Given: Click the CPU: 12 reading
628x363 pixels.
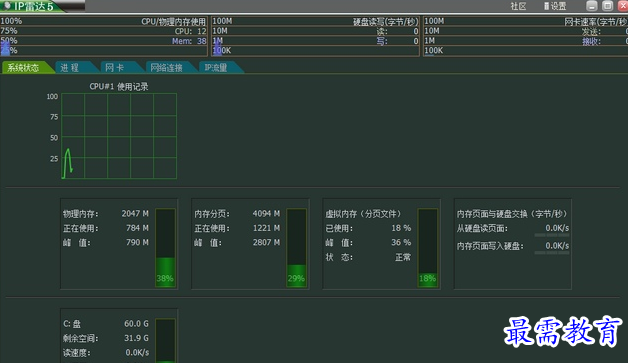Looking at the screenshot, I should click(x=191, y=31).
